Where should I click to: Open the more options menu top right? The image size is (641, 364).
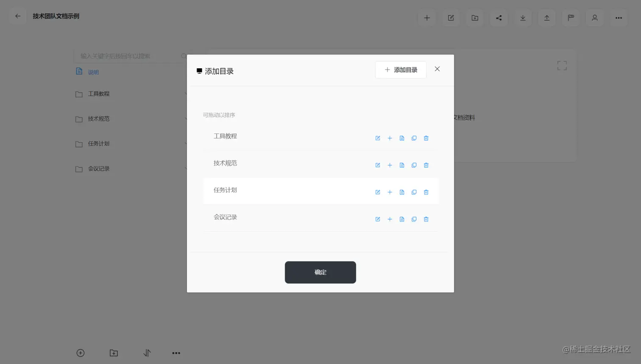pyautogui.click(x=619, y=18)
